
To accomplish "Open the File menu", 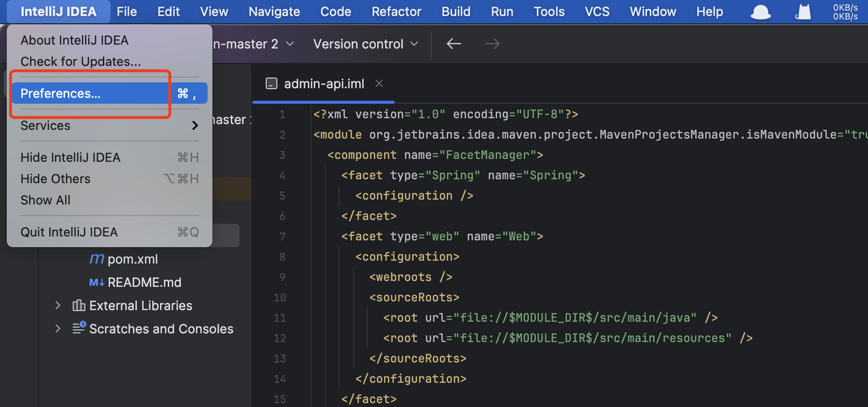I will point(127,12).
